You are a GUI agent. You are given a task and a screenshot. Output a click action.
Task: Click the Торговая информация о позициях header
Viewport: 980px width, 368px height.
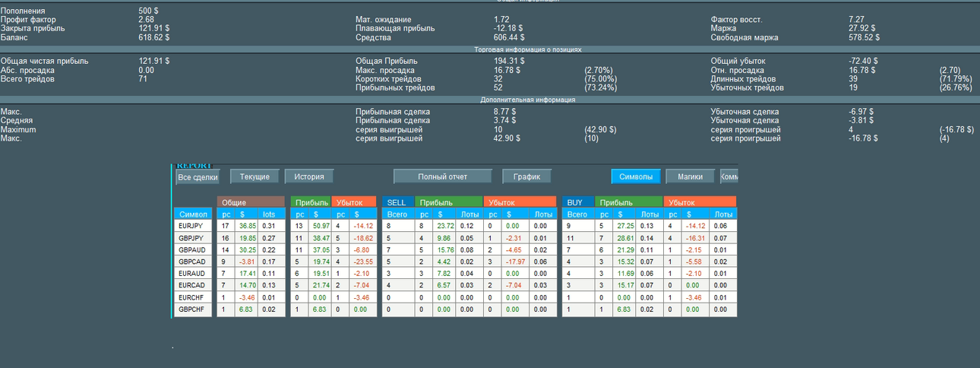tap(528, 49)
